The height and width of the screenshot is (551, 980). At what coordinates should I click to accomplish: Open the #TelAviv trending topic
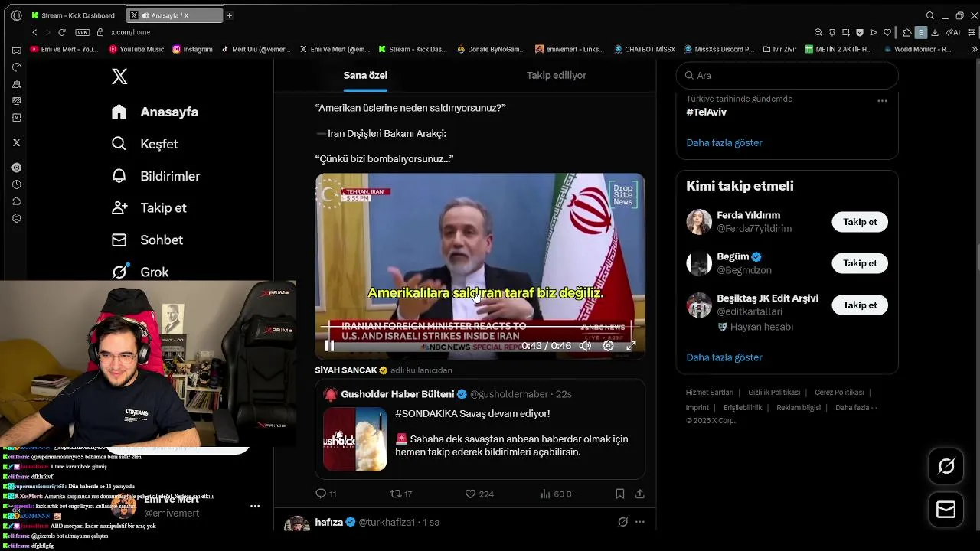tap(707, 112)
